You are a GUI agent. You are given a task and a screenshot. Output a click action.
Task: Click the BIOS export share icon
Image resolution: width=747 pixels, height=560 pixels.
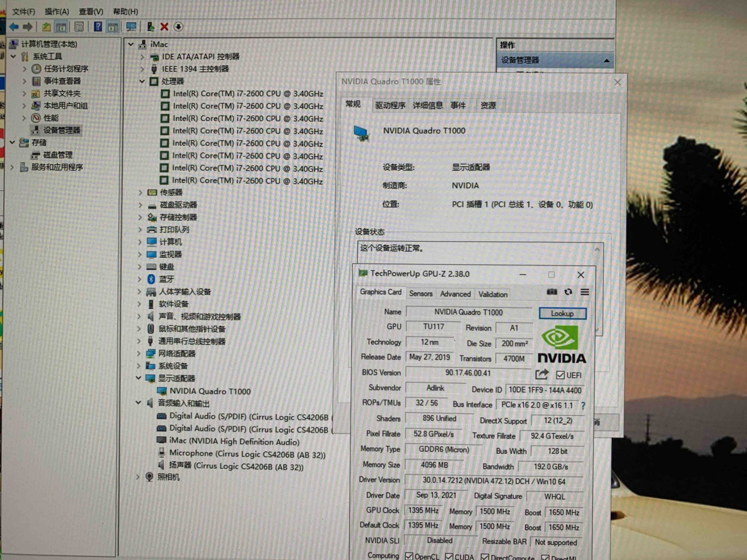click(542, 374)
